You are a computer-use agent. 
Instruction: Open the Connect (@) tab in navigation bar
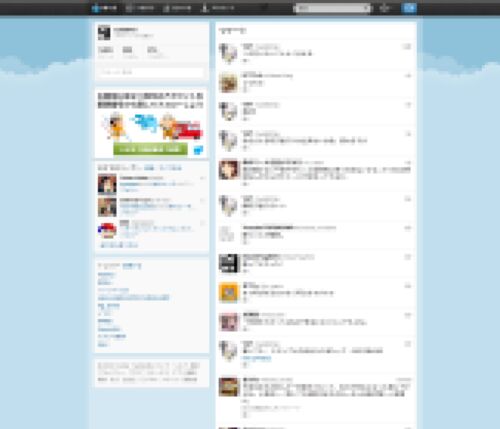tap(140, 8)
